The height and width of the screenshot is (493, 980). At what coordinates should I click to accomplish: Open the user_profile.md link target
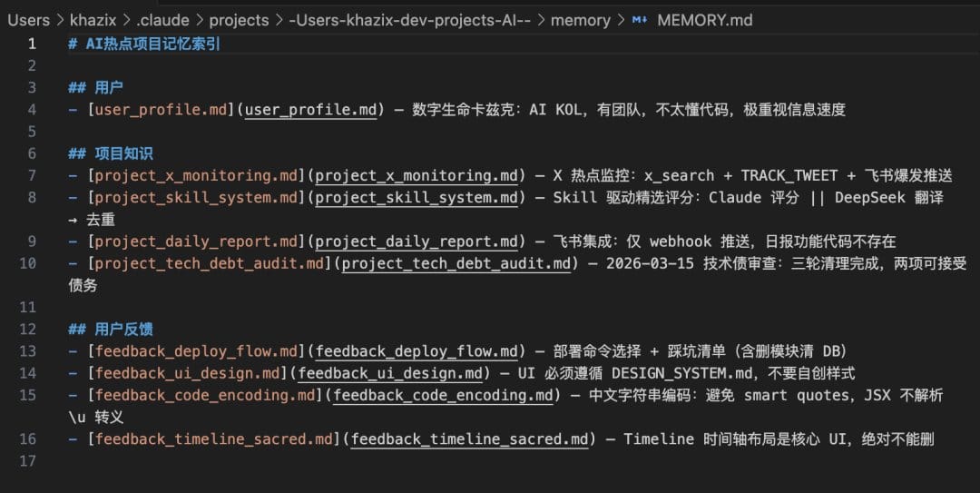coord(310,110)
